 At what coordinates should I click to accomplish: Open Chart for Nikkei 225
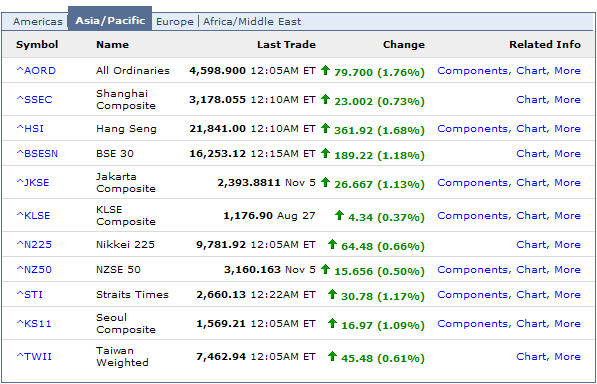[531, 245]
